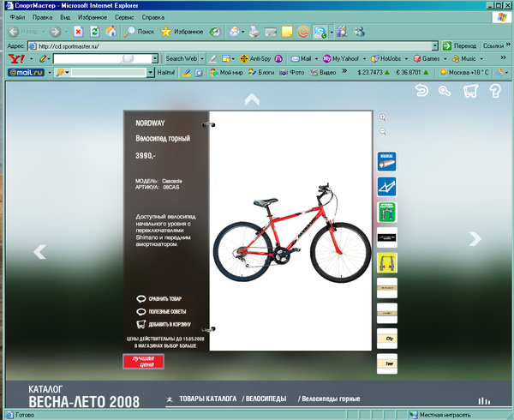Go to the next product with right arrow
Screen dimensions: 514x420
[x=475, y=238]
